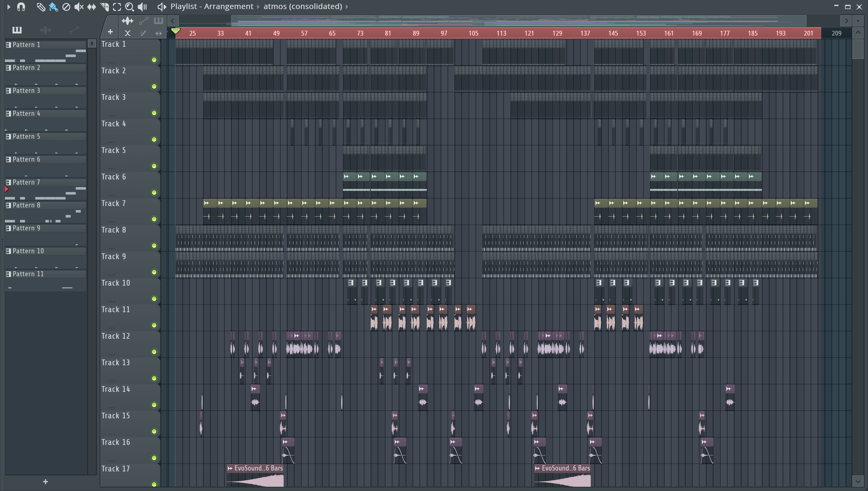Select the Slice tool
Screen dimensions: 868x491
[x=105, y=7]
